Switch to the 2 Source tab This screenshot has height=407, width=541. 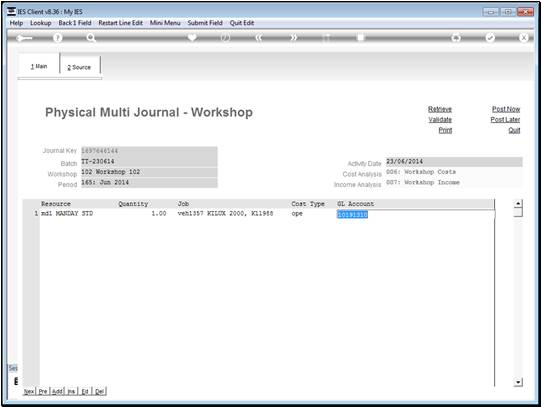79,67
